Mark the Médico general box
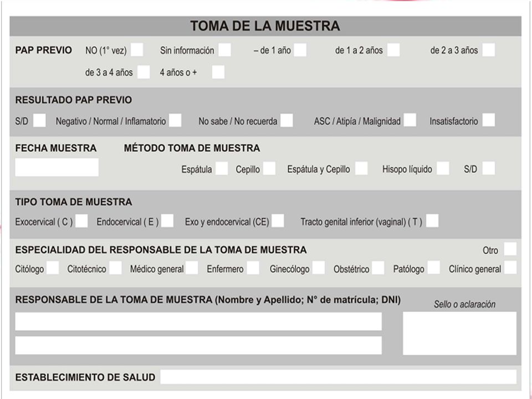The width and height of the screenshot is (532, 399). [192, 268]
